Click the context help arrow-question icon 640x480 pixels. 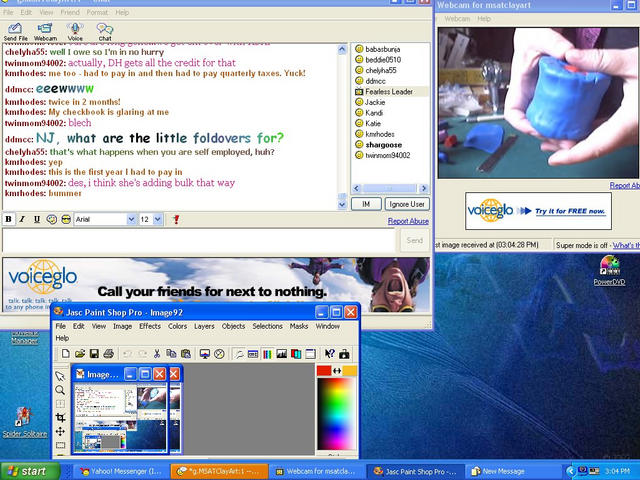329,353
